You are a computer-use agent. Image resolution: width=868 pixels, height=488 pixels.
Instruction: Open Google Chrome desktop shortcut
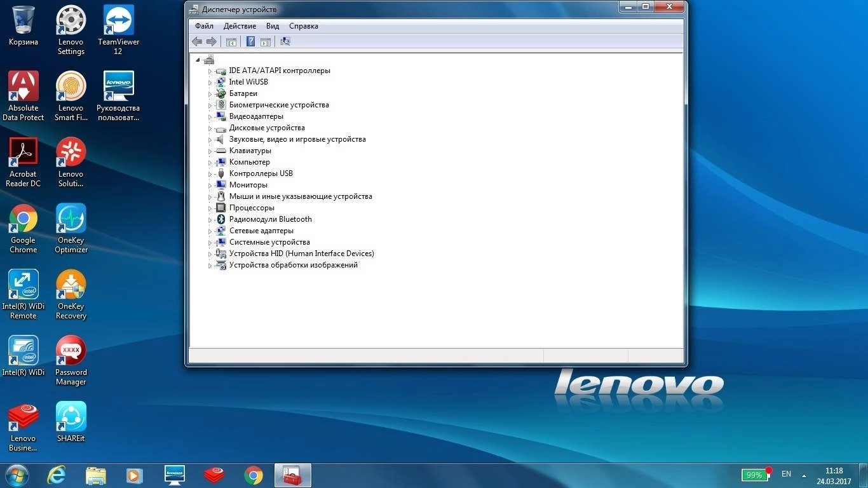pyautogui.click(x=24, y=228)
